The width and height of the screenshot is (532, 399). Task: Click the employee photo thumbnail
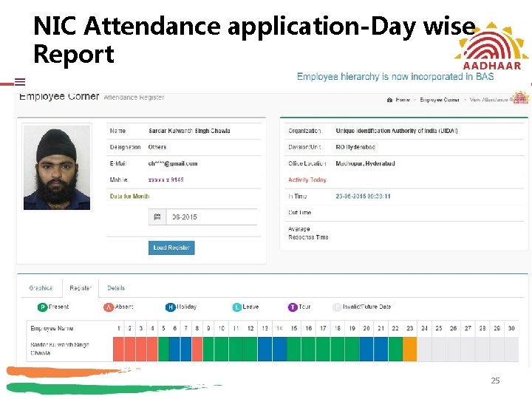coord(57,167)
